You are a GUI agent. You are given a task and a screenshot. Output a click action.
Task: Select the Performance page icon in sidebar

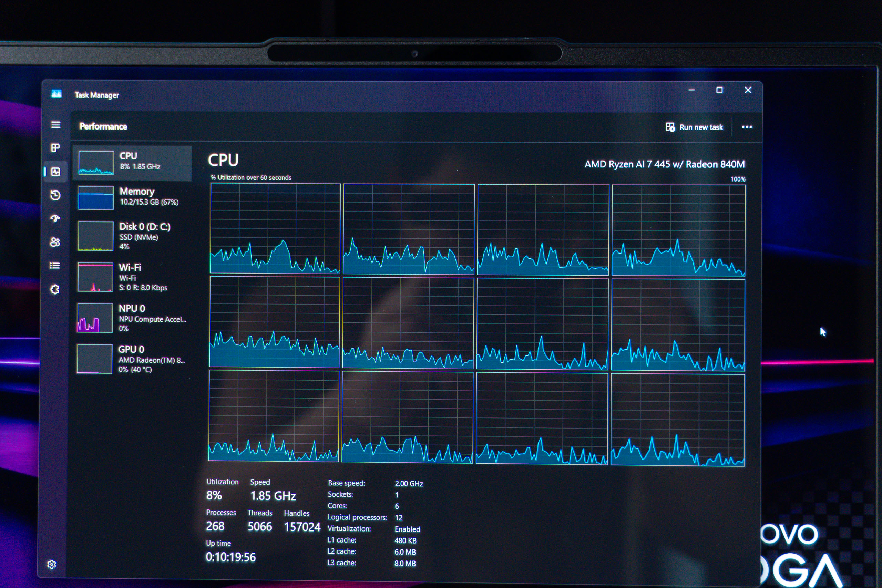[55, 172]
